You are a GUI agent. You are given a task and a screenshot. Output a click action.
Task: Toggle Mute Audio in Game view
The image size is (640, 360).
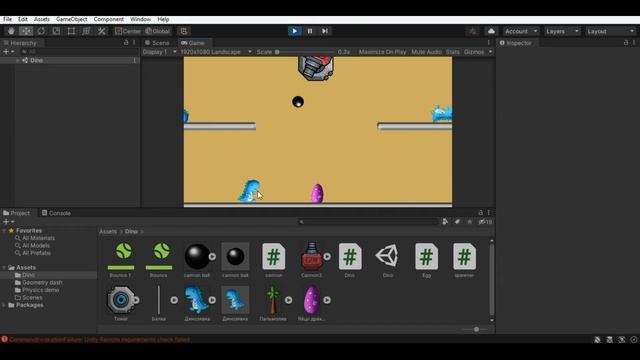tap(426, 52)
